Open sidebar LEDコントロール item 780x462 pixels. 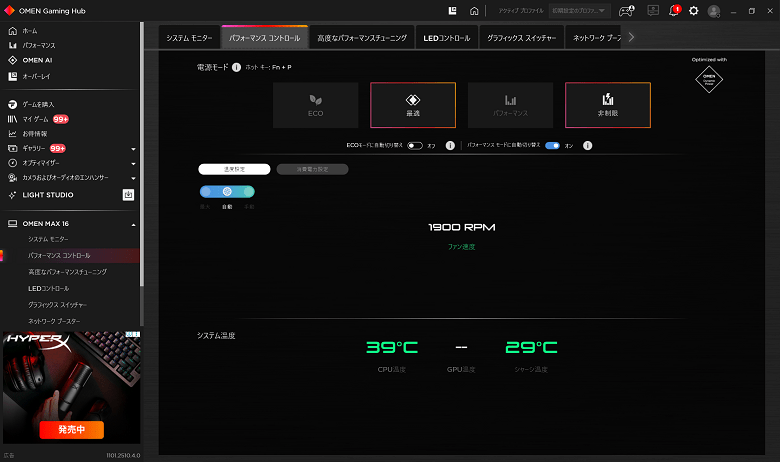[49, 288]
